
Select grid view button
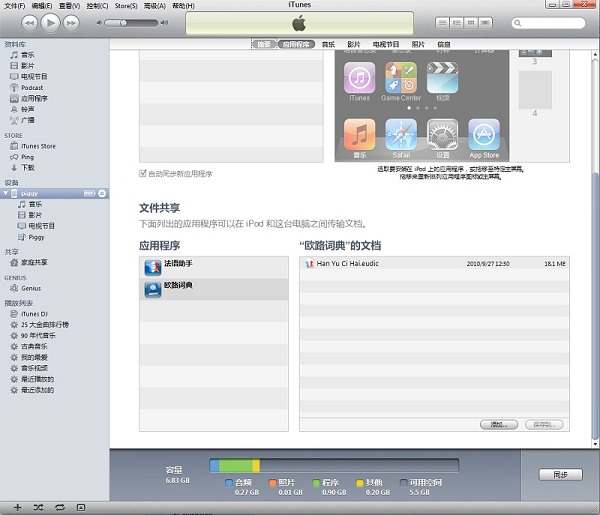click(x=471, y=23)
